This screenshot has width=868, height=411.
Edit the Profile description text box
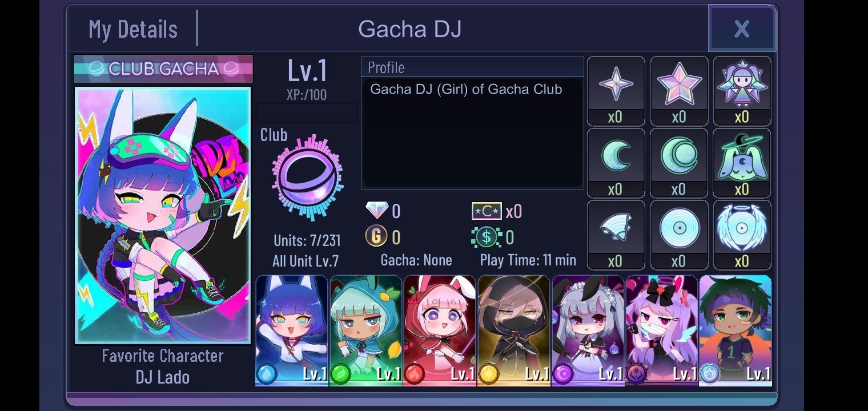[x=472, y=134]
